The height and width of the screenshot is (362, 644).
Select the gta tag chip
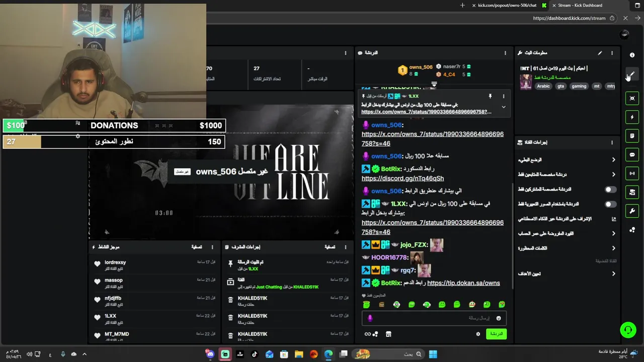[560, 86]
